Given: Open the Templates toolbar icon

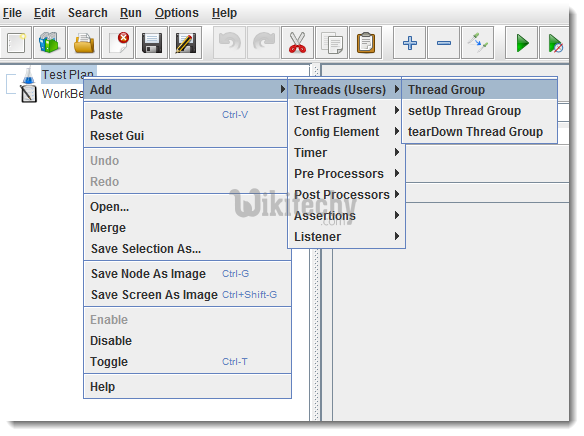Looking at the screenshot, I should (49, 43).
